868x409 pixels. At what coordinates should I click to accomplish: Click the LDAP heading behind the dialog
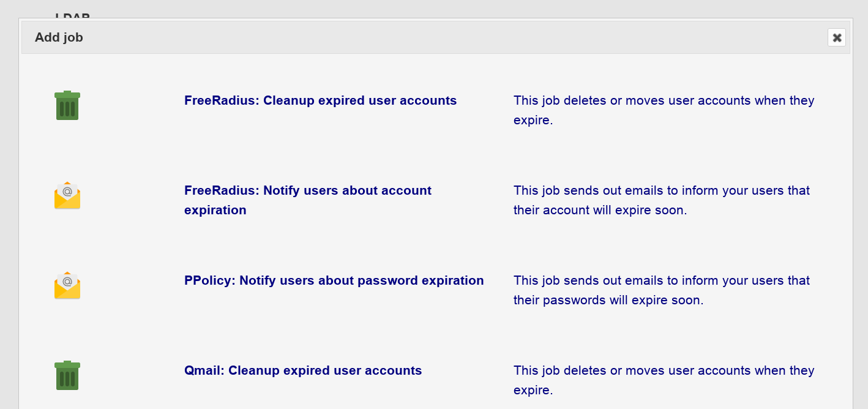click(x=72, y=15)
